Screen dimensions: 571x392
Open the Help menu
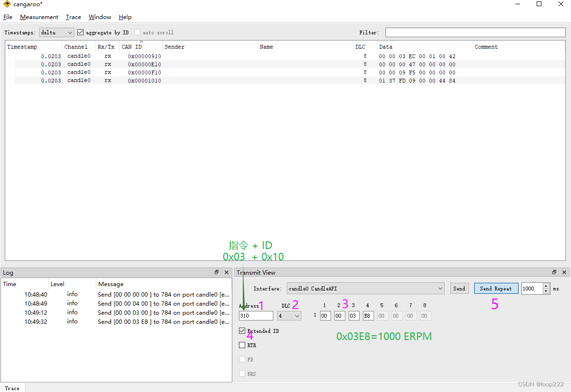point(125,17)
